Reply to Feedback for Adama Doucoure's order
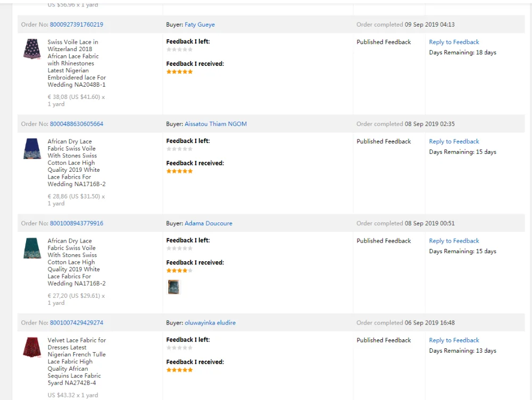 click(x=454, y=240)
